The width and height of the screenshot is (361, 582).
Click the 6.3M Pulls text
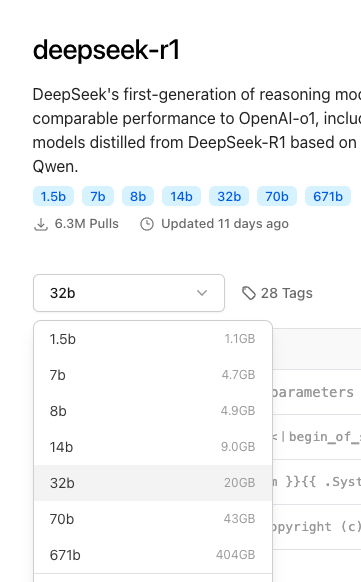coord(86,224)
